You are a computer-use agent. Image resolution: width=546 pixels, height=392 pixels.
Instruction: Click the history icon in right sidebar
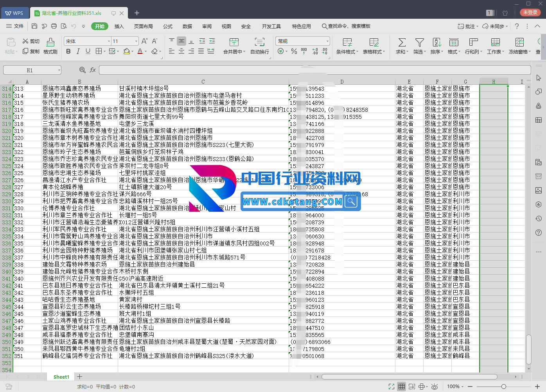pos(539,218)
